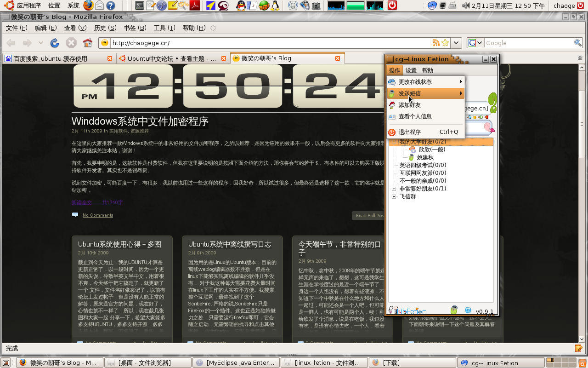This screenshot has height=368, width=588.
Task: Select 发送短信 from the Fetion menu
Action: [x=425, y=93]
